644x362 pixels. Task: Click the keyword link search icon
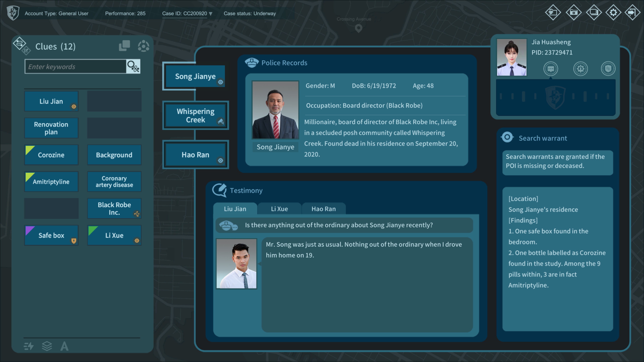tap(133, 67)
